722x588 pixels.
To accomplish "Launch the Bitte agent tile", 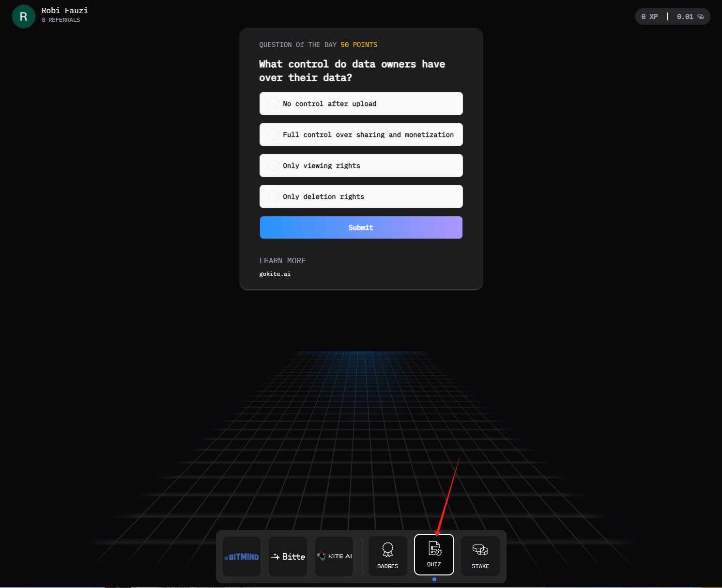I will [288, 557].
